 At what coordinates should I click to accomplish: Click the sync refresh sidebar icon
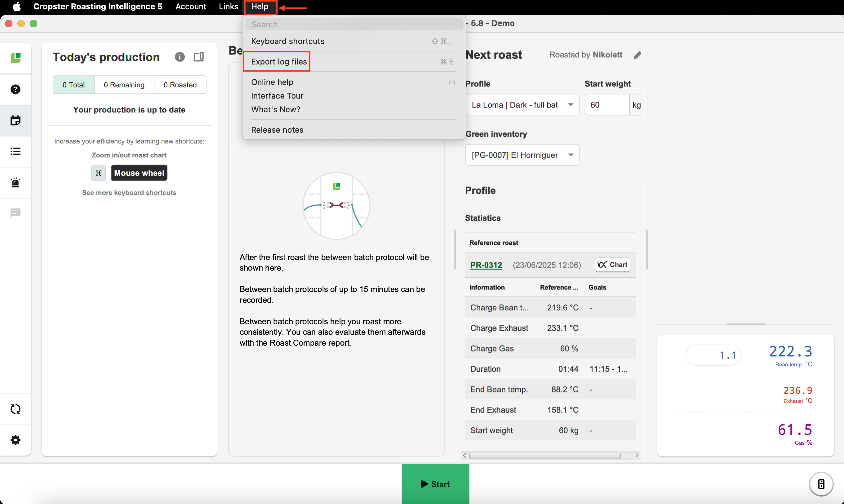point(16,409)
